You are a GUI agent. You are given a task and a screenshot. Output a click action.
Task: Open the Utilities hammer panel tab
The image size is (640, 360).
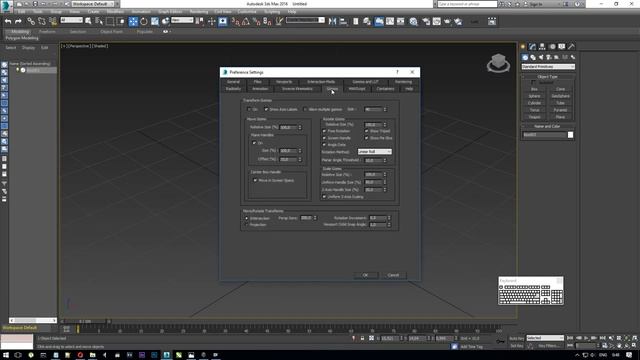click(x=571, y=47)
